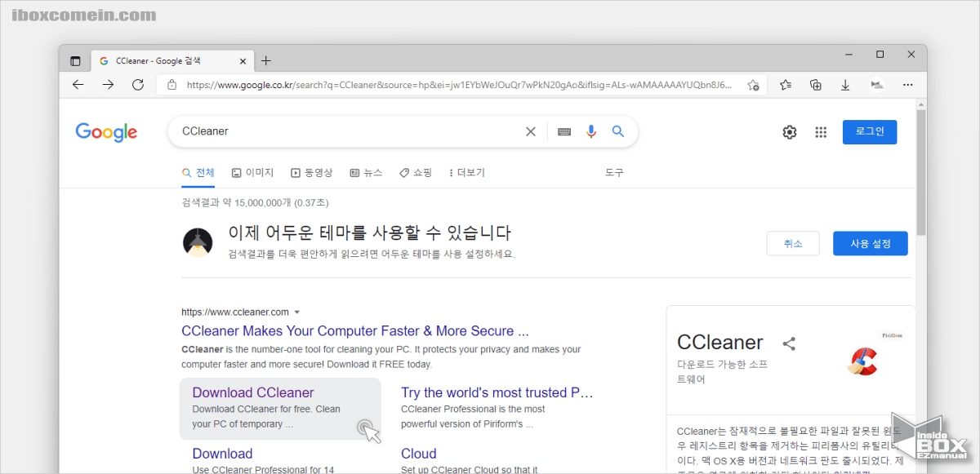Switch to the 뉴스 search tab
The height and width of the screenshot is (474, 980).
(365, 172)
